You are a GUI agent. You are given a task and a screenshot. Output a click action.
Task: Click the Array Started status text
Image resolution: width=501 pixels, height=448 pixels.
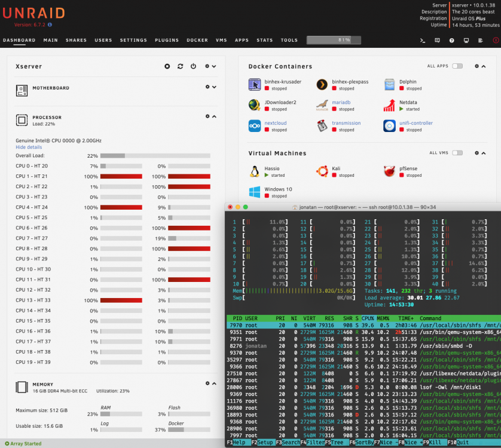[26, 444]
